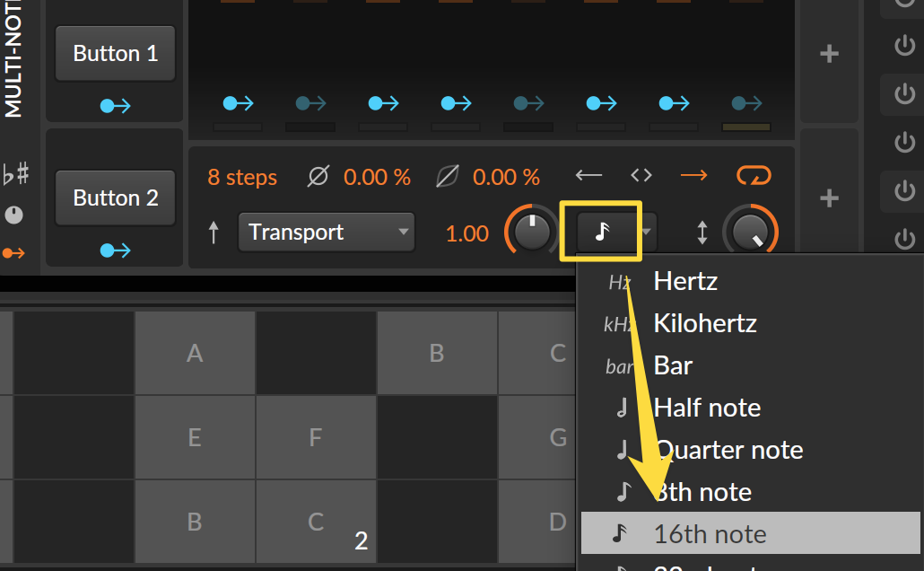Viewport: 924px width, 571px height.
Task: Click the 8 steps value field
Action: click(x=242, y=177)
